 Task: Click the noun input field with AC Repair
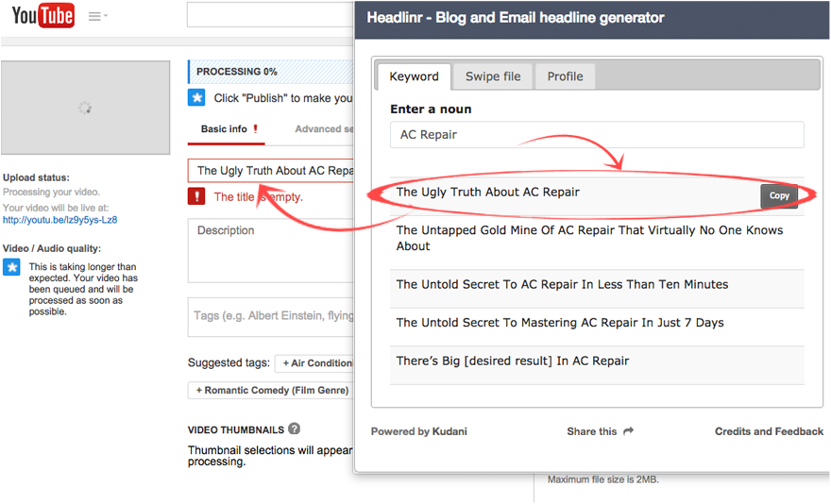click(x=597, y=135)
